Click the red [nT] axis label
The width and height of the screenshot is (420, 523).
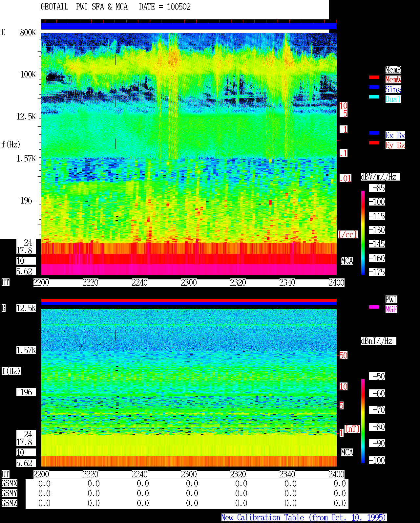352,429
